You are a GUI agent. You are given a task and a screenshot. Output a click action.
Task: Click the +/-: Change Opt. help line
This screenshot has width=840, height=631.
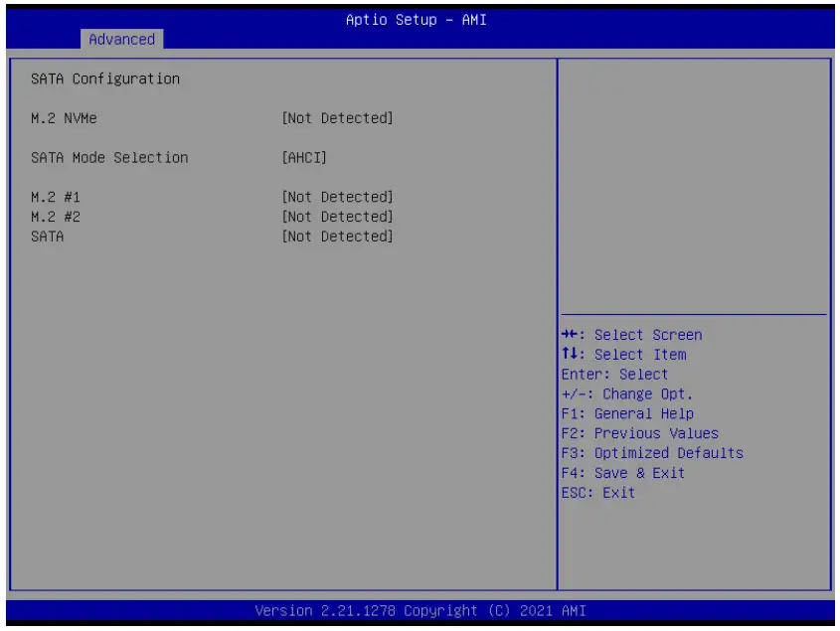[x=627, y=394]
